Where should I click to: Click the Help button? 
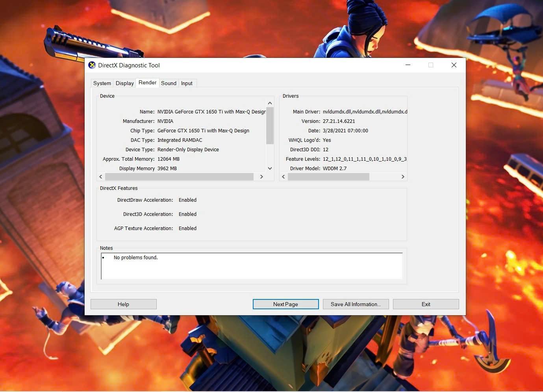(123, 304)
